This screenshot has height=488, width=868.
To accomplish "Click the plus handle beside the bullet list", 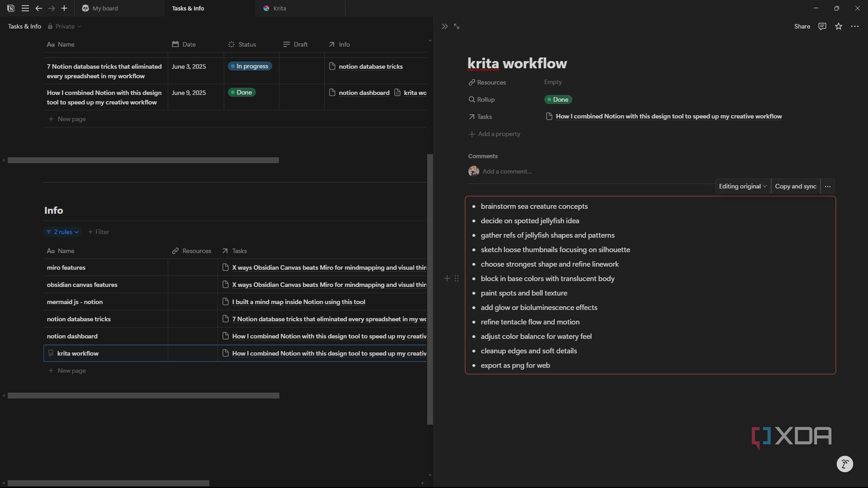I will click(x=447, y=279).
